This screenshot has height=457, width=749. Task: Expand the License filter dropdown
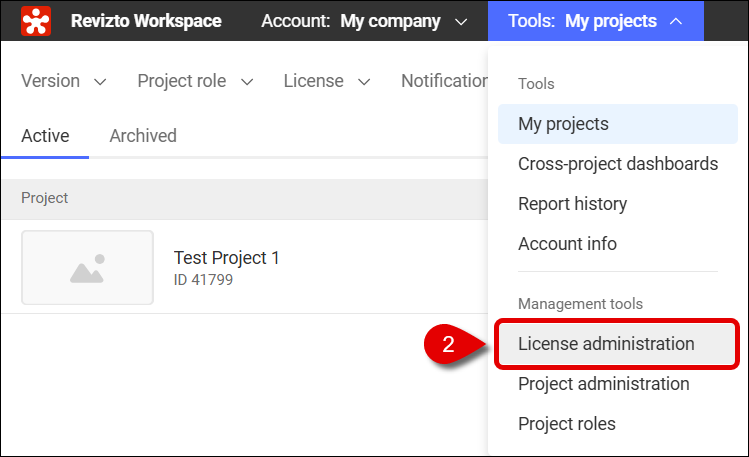pos(327,81)
